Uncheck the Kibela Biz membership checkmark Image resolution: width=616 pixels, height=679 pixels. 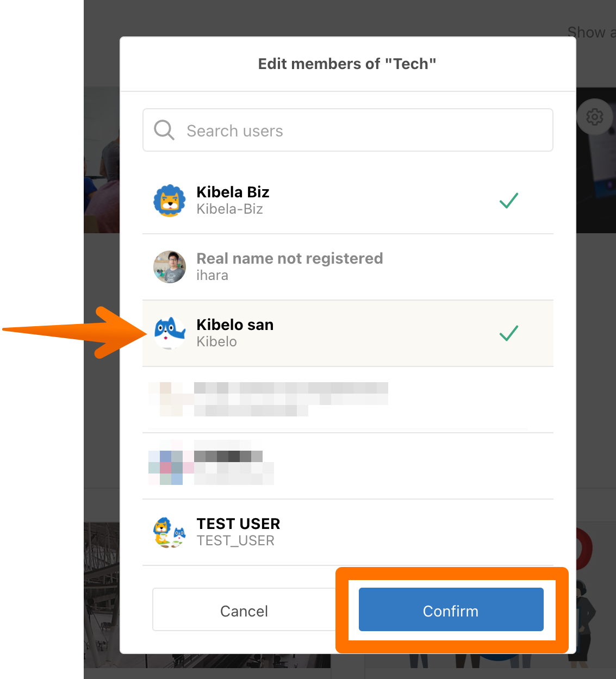click(509, 201)
